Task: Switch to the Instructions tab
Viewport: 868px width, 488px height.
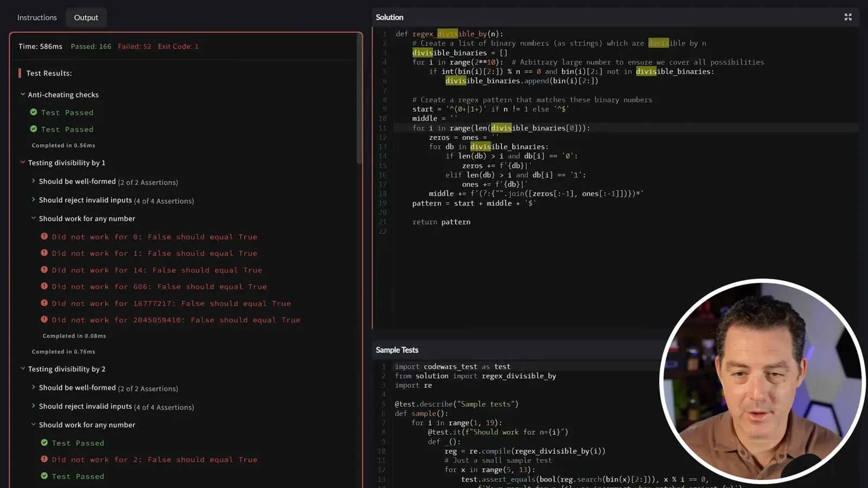Action: click(37, 17)
